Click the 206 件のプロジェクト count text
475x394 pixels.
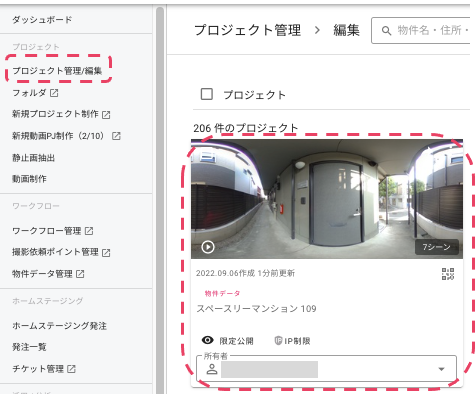246,128
